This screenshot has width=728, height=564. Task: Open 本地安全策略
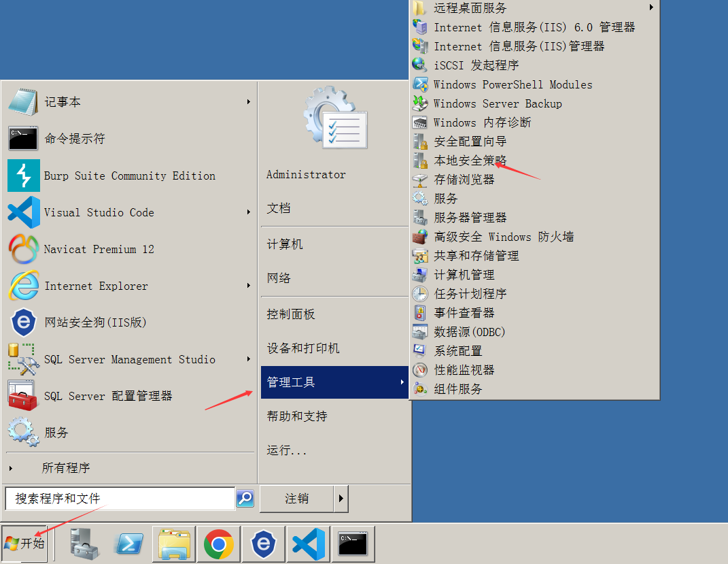tap(534, 161)
